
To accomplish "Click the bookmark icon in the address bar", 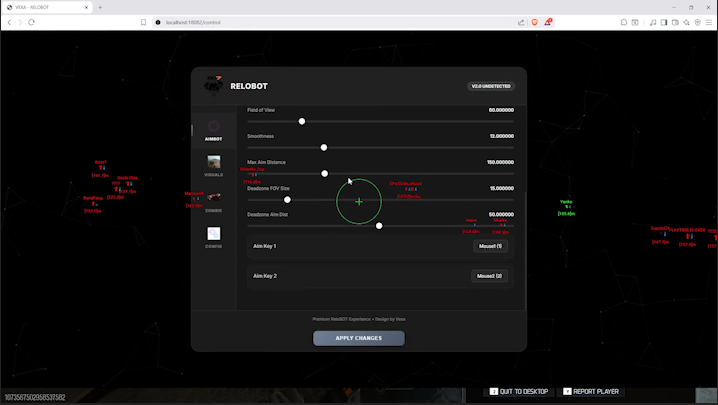I will [x=144, y=22].
